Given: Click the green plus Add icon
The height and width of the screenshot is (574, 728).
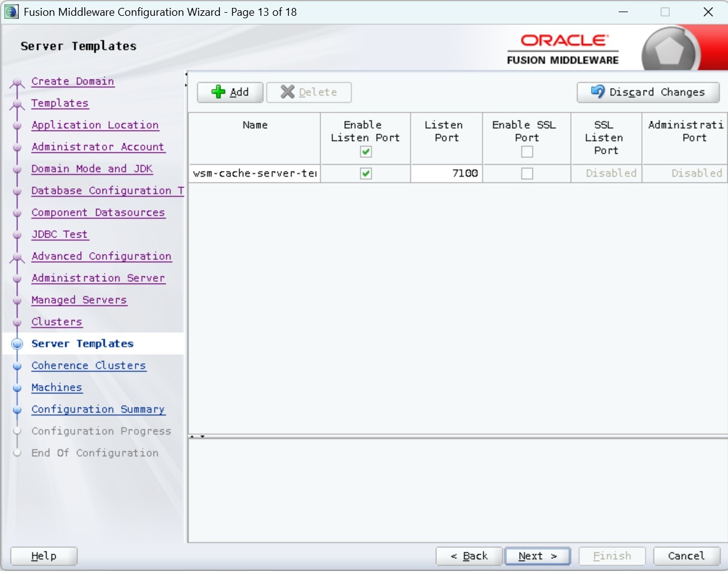Looking at the screenshot, I should (218, 92).
